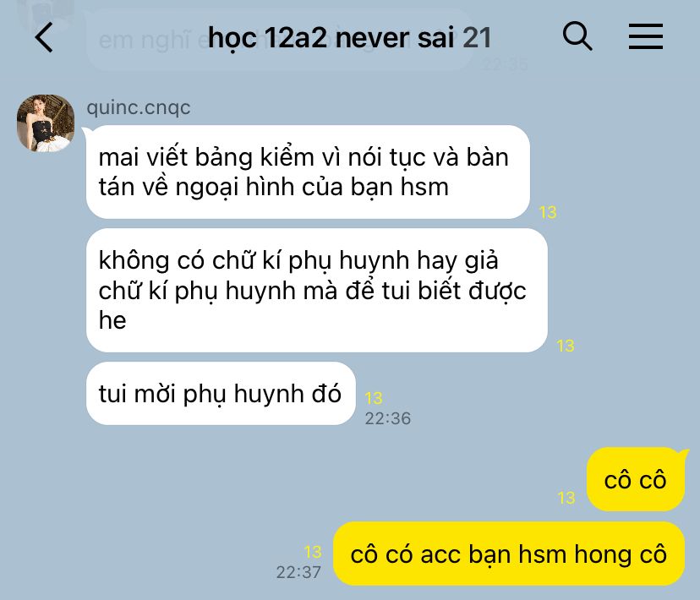Tap the back arrow icon
Image resolution: width=700 pixels, height=600 pixels.
coord(44,37)
